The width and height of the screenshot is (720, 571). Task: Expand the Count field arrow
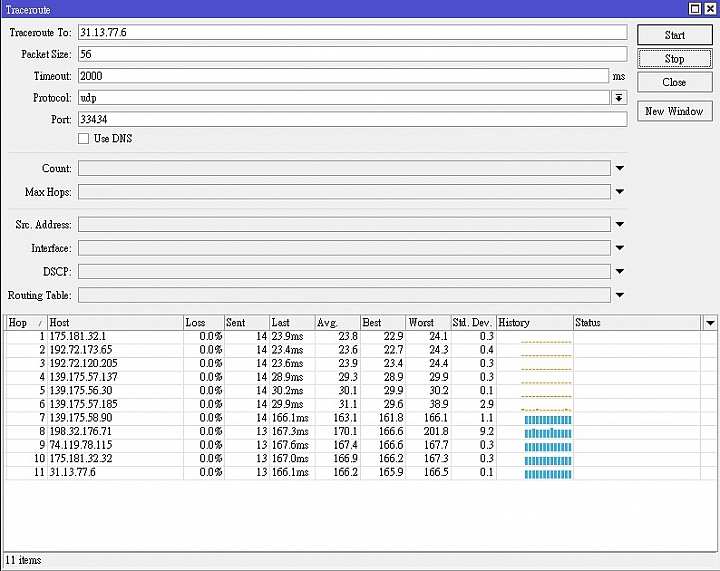pyautogui.click(x=619, y=168)
